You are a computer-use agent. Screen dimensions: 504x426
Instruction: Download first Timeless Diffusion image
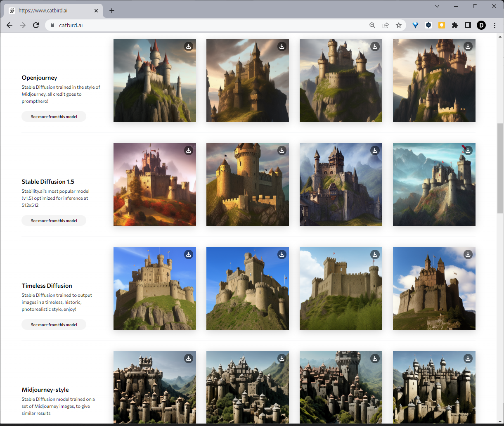click(x=188, y=255)
